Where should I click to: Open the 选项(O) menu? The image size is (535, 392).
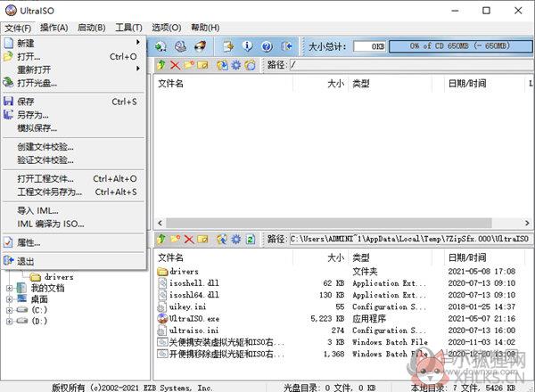tap(166, 28)
